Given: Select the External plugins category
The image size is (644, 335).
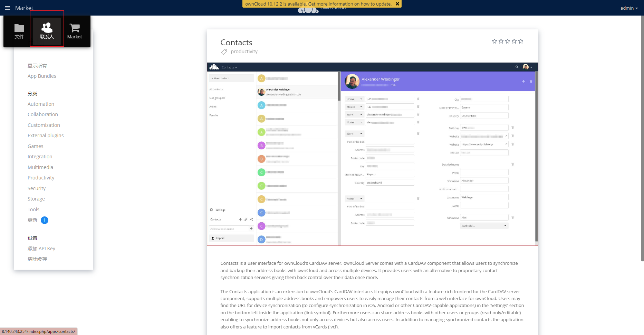Looking at the screenshot, I should pos(46,136).
